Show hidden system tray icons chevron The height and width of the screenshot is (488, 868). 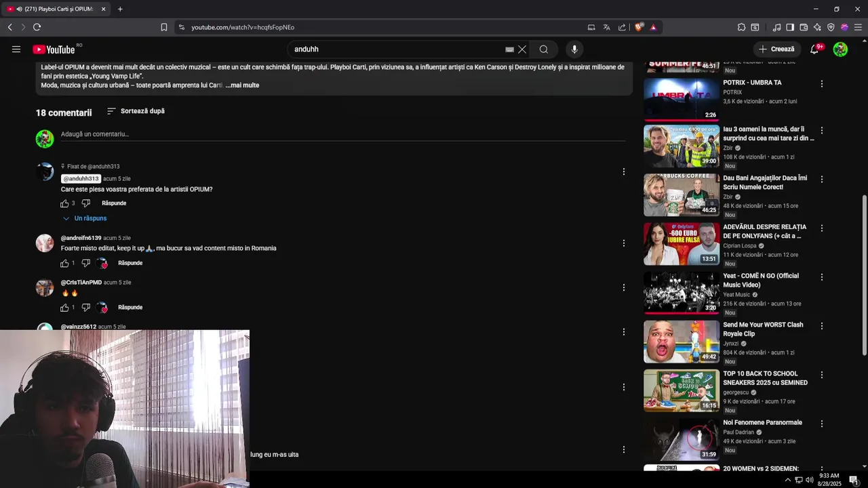click(787, 480)
